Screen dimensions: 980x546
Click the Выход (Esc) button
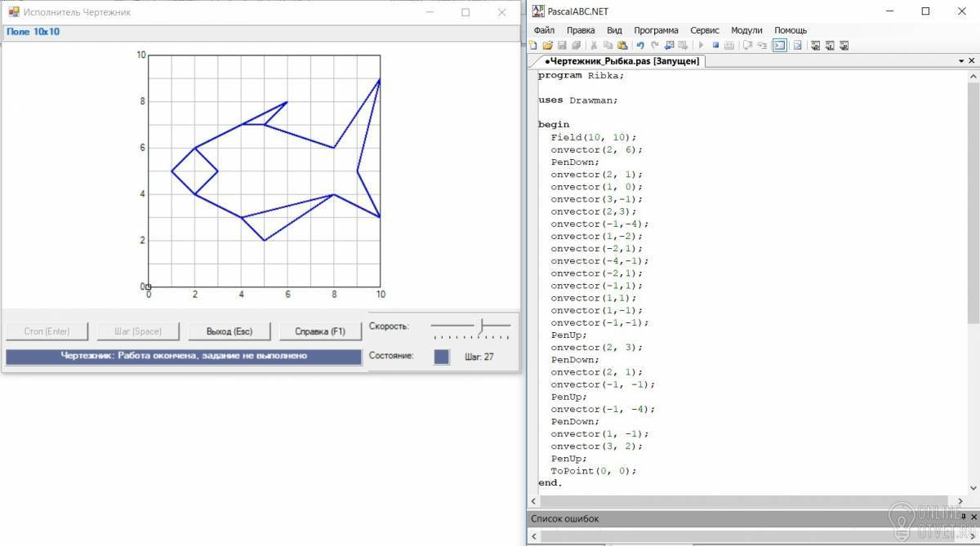(229, 331)
